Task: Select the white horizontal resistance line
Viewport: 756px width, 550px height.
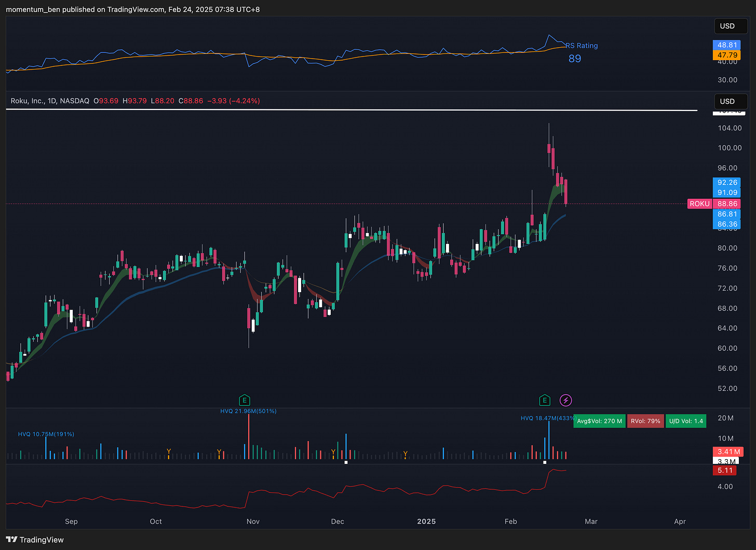Action: click(352, 110)
